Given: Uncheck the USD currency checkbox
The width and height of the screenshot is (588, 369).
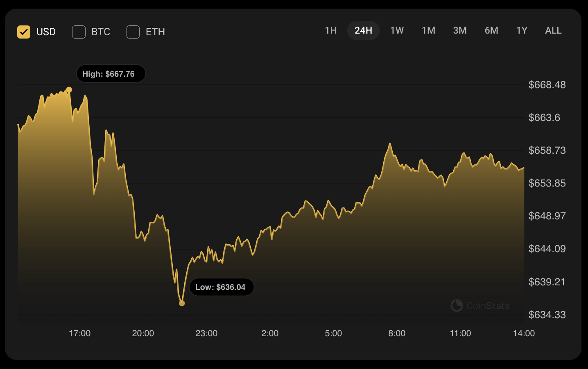Looking at the screenshot, I should [x=24, y=32].
